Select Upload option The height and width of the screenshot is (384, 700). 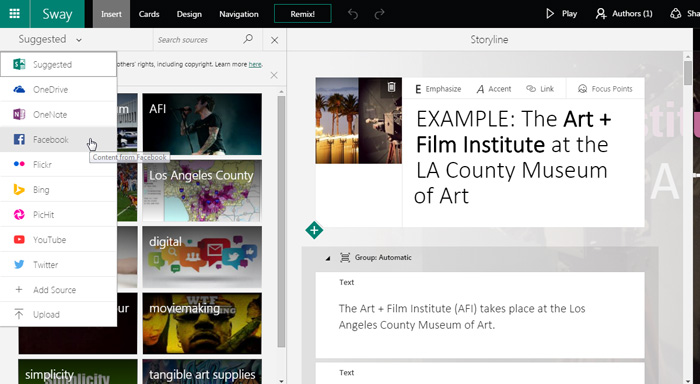click(58, 314)
